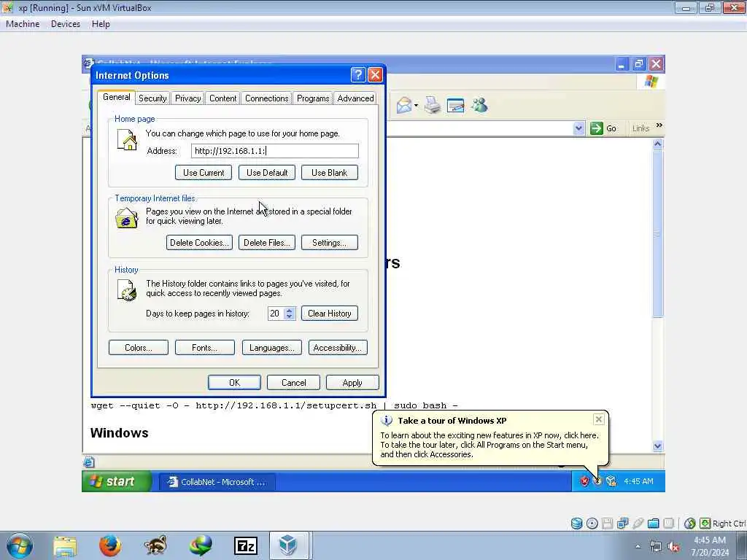Click the VirtualBox cube icon on host taskbar
This screenshot has height=560, width=747.
click(288, 545)
